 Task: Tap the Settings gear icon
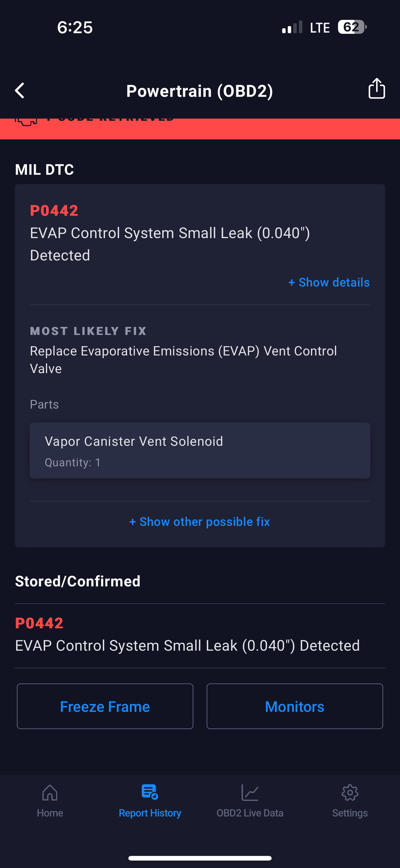pos(350,793)
